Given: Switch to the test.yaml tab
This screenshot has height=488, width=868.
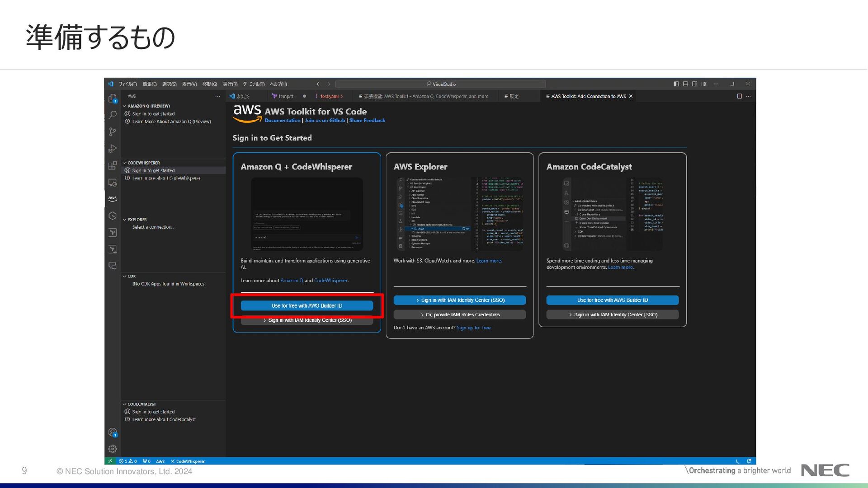Looking at the screenshot, I should pos(332,96).
